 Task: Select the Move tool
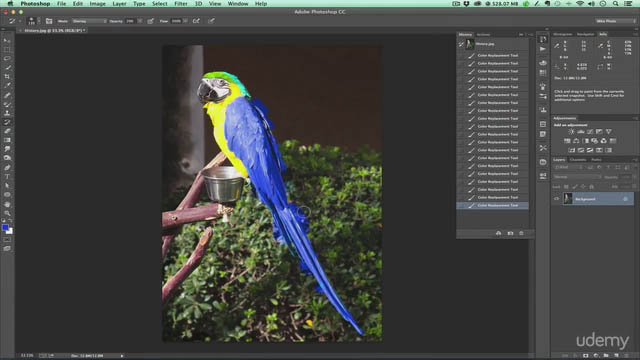point(7,40)
